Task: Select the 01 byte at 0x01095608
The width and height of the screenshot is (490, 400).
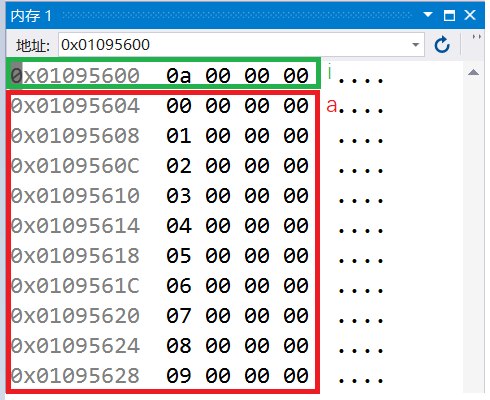Action: pyautogui.click(x=179, y=136)
